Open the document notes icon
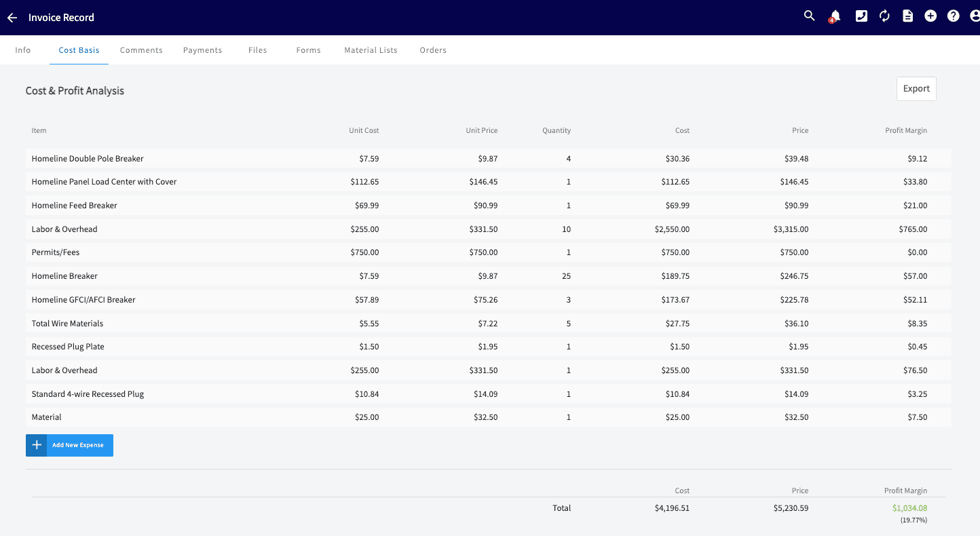Image resolution: width=980 pixels, height=536 pixels. pyautogui.click(x=907, y=16)
